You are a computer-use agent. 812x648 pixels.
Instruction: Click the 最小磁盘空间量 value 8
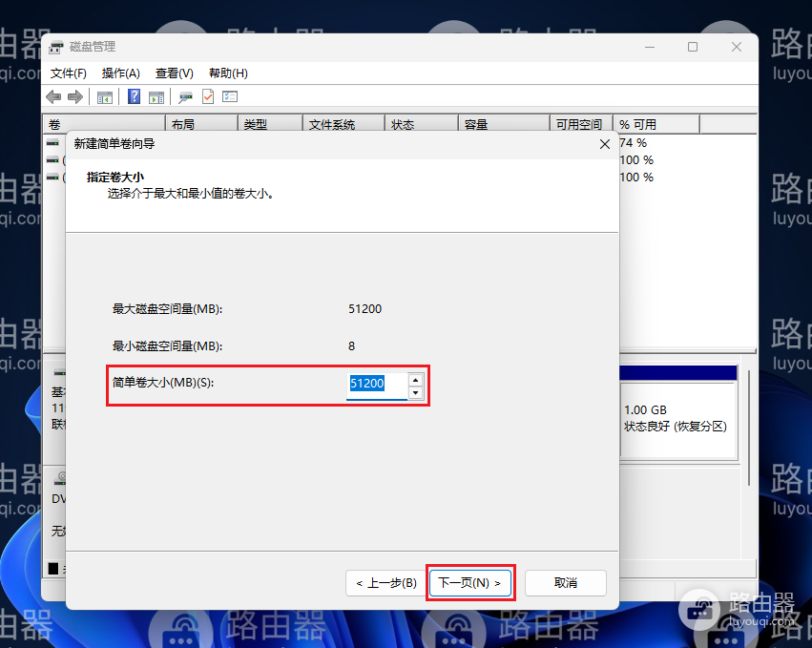[352, 346]
